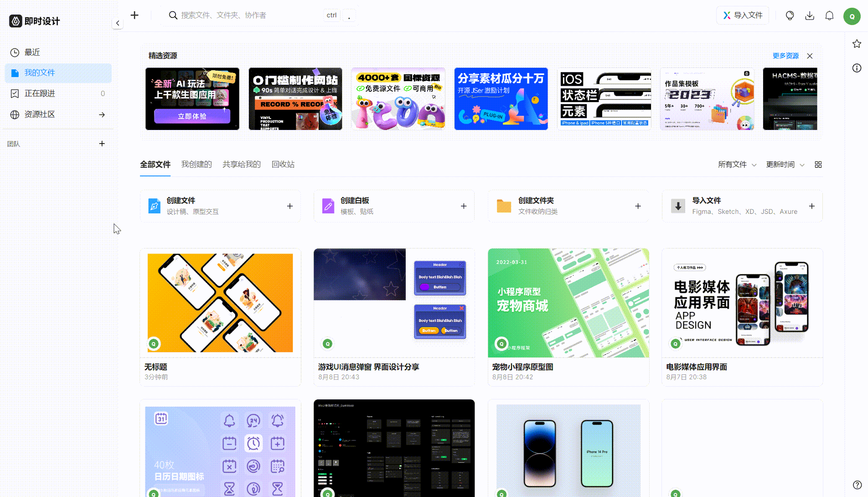Image resolution: width=868 pixels, height=497 pixels.
Task: Click the plus icon next to search bar
Action: [x=134, y=15]
